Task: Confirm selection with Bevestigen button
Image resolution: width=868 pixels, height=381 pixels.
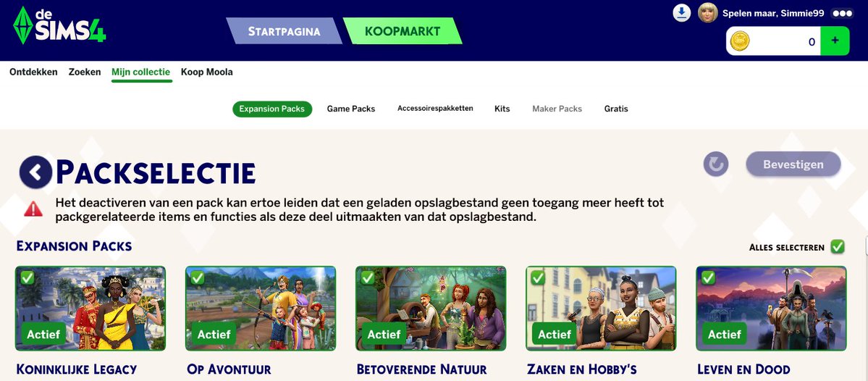Action: (x=793, y=164)
